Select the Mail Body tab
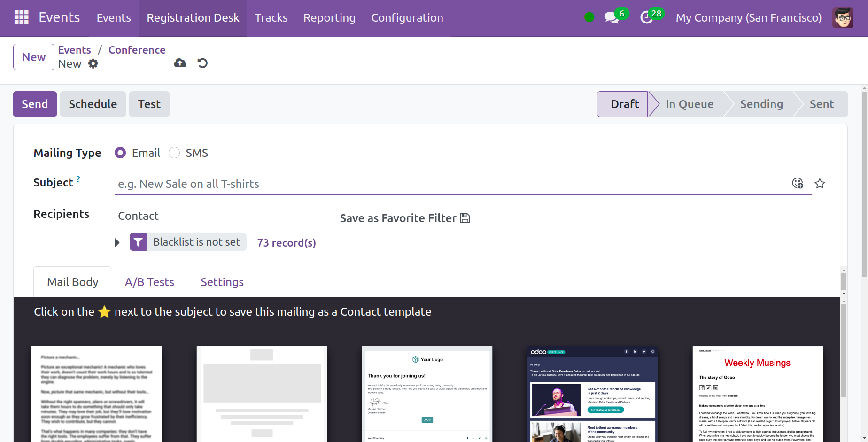This screenshot has width=868, height=442. point(73,282)
